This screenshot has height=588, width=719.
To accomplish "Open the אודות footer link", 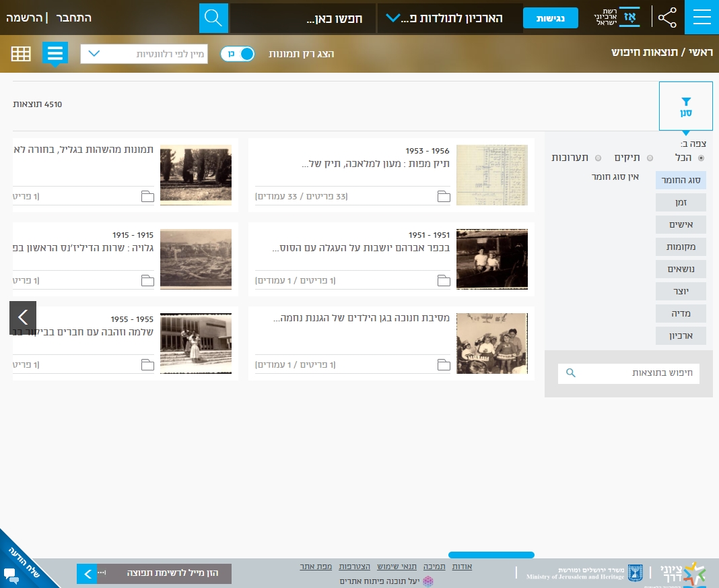I will click(x=462, y=567).
